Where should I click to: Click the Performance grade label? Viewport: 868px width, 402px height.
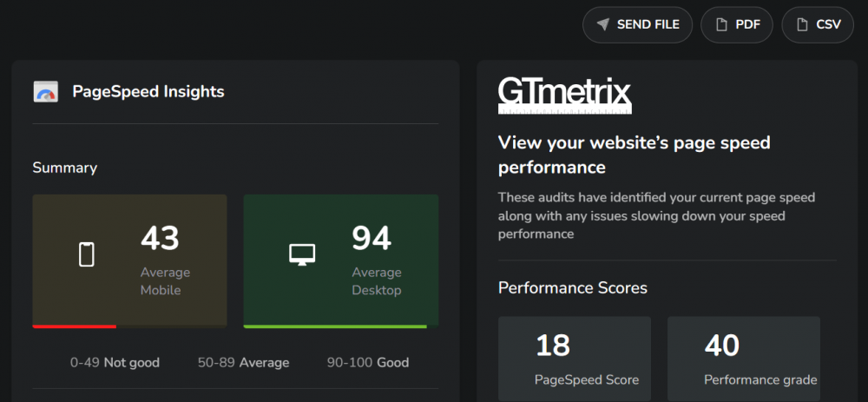760,379
